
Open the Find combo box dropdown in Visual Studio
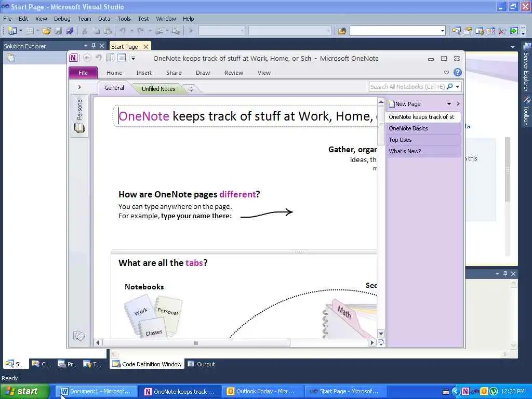(x=442, y=31)
